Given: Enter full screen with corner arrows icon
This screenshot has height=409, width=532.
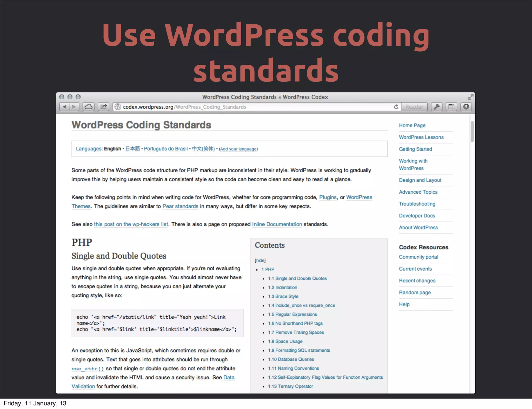Looking at the screenshot, I should click(470, 97).
